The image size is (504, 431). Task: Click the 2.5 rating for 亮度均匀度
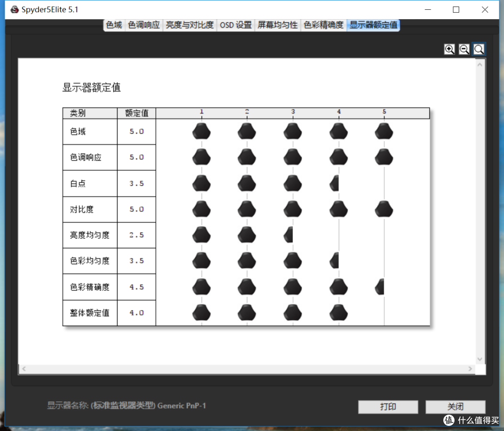pos(137,235)
